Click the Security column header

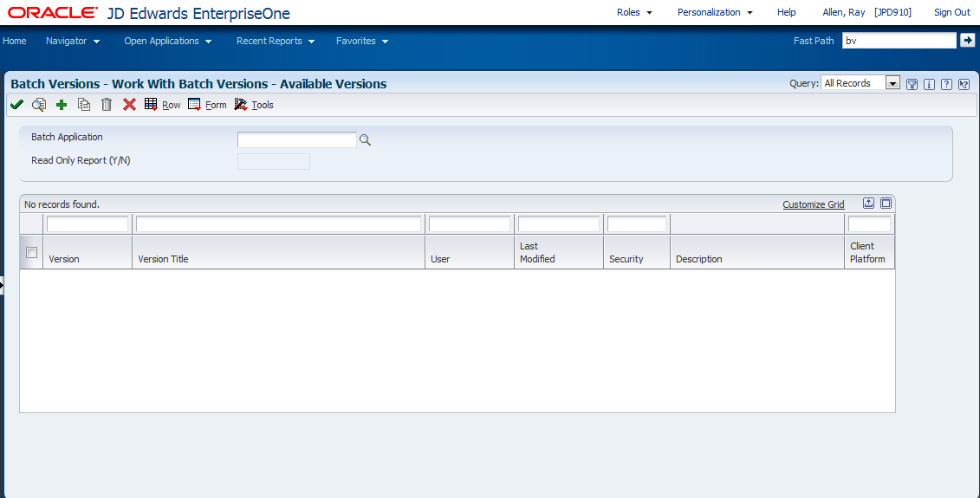coord(637,252)
